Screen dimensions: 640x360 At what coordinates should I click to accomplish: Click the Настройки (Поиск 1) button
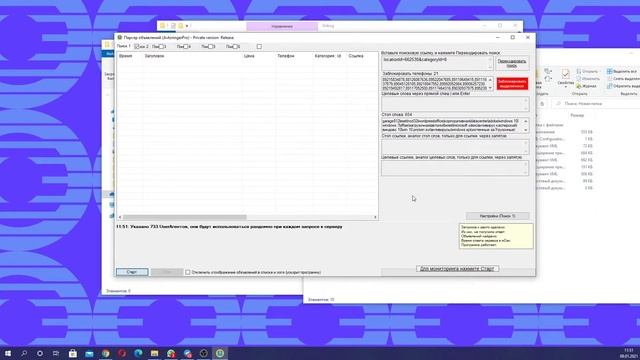point(498,216)
